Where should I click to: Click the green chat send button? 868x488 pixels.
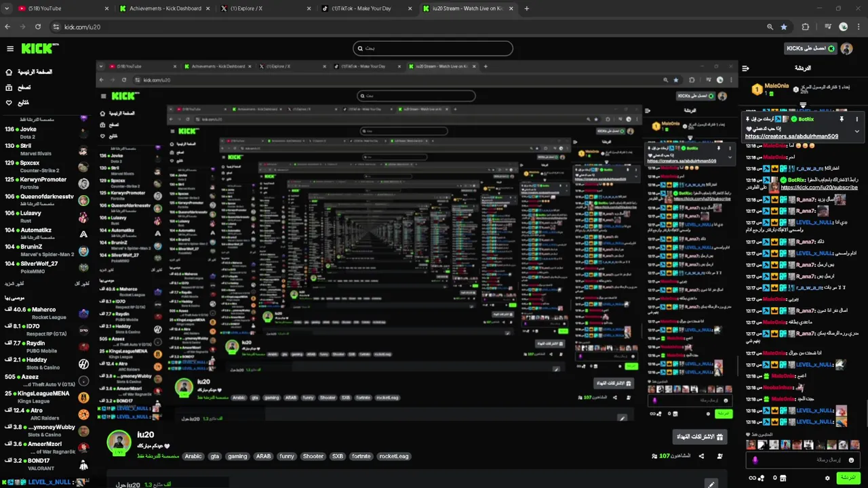(x=848, y=478)
